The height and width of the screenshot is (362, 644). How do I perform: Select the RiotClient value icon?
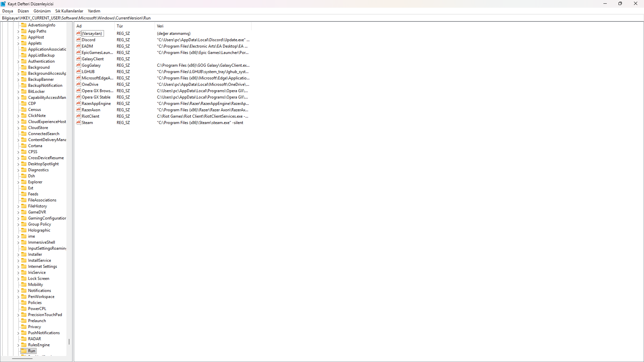tap(78, 116)
